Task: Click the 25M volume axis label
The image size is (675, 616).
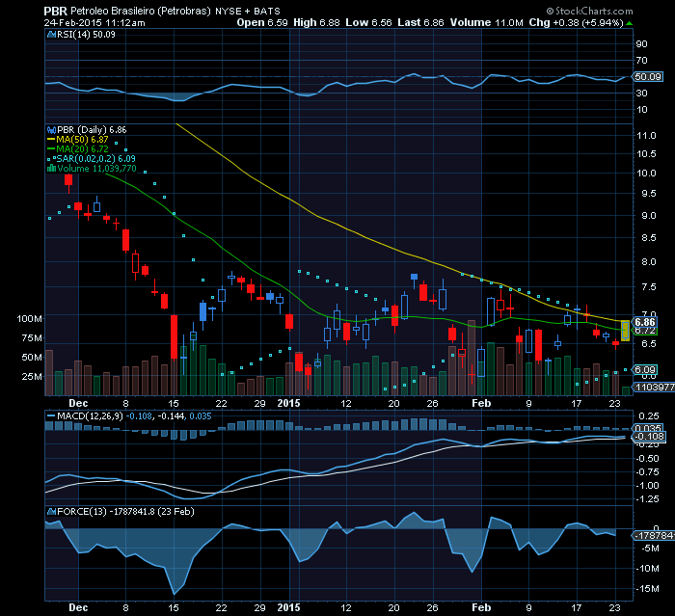Action: 32,376
